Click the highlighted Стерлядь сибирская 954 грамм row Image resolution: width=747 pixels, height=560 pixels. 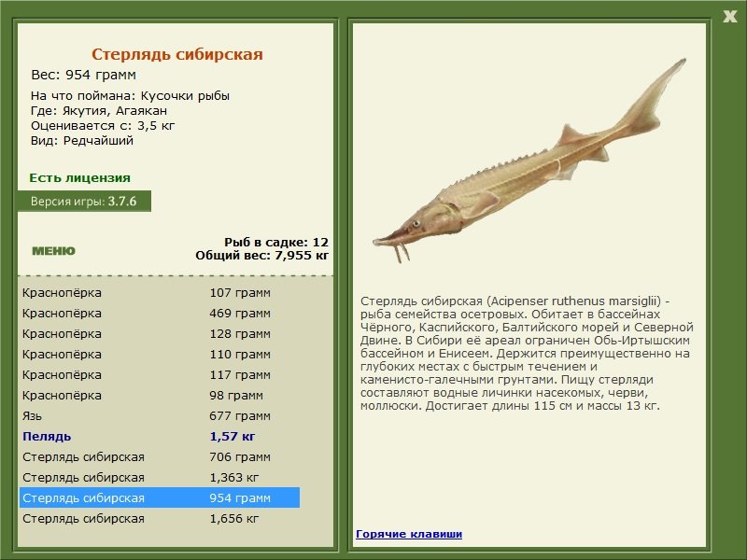160,497
